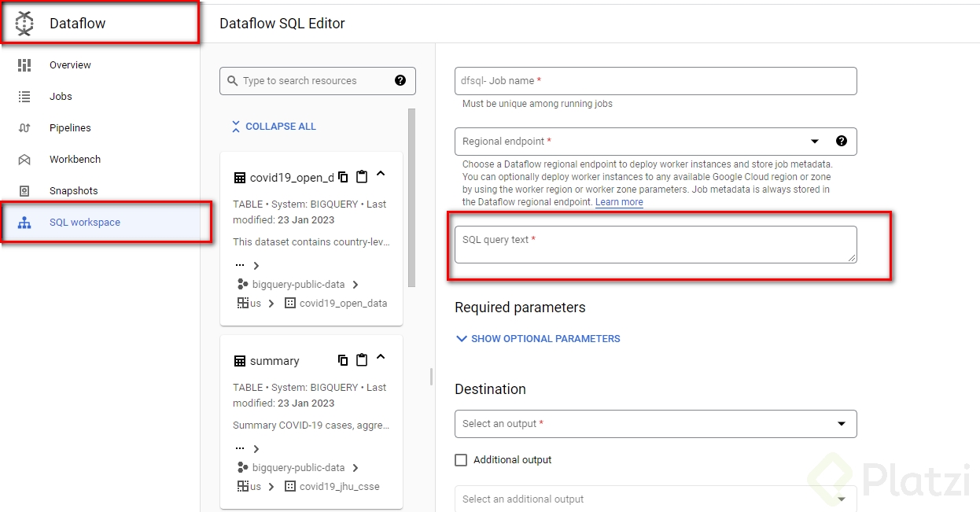Screen dimensions: 980x512
Task: Click the SQL query text field
Action: (655, 245)
